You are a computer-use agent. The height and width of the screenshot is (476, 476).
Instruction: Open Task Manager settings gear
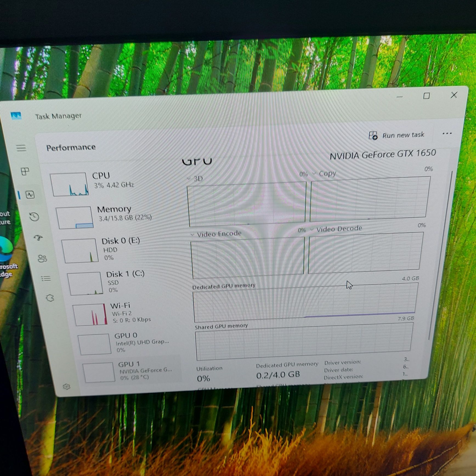[67, 387]
